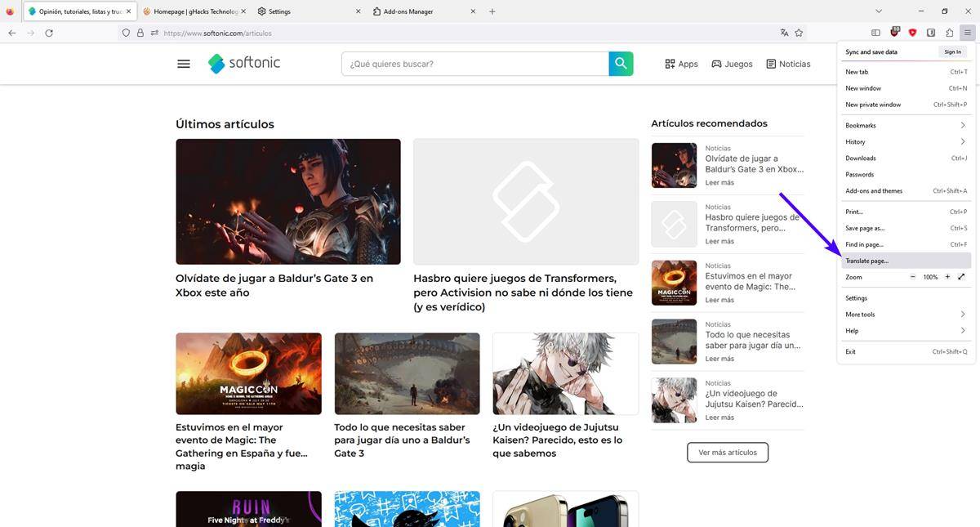
Task: Select New window menu entry
Action: 906,88
